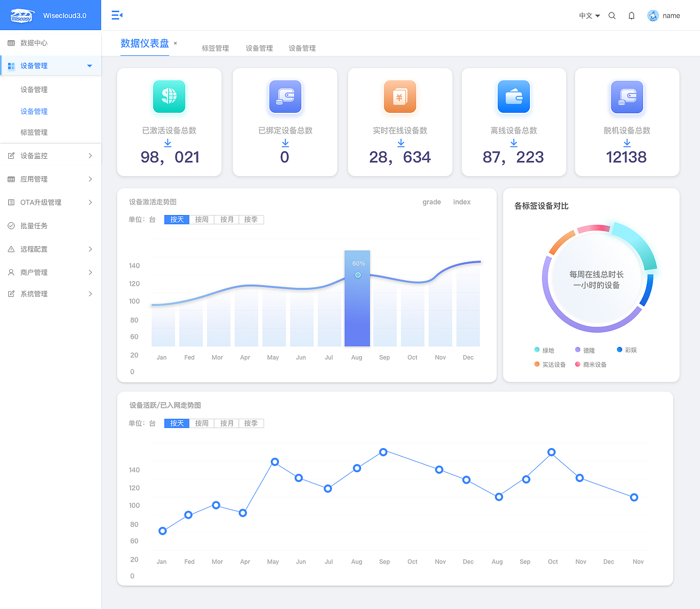Click the name user label
The image size is (700, 609).
tap(671, 16)
